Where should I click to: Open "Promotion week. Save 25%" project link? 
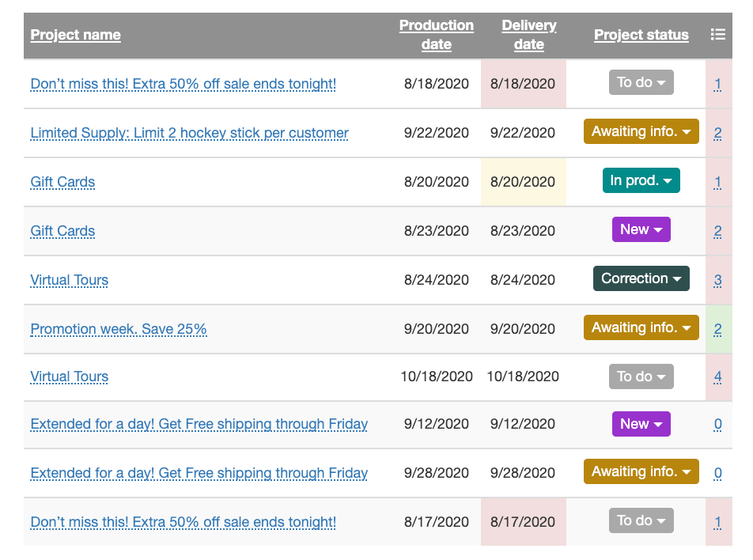point(119,329)
